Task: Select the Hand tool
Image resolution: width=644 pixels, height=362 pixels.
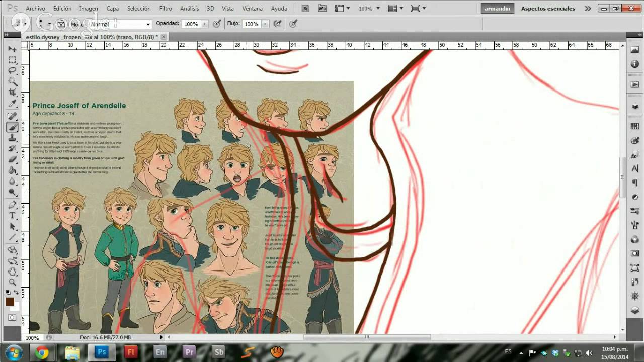Action: [x=13, y=271]
